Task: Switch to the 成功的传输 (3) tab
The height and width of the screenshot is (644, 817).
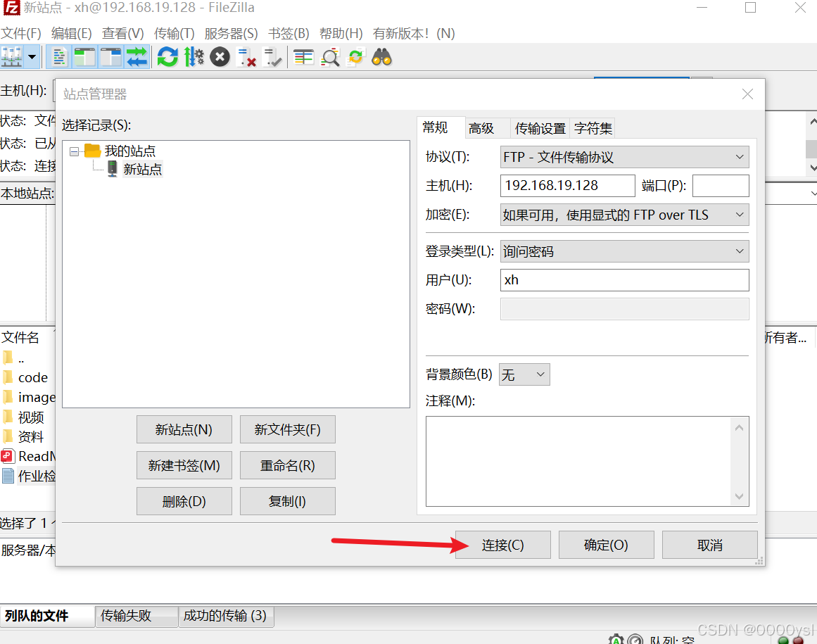Action: 226,616
